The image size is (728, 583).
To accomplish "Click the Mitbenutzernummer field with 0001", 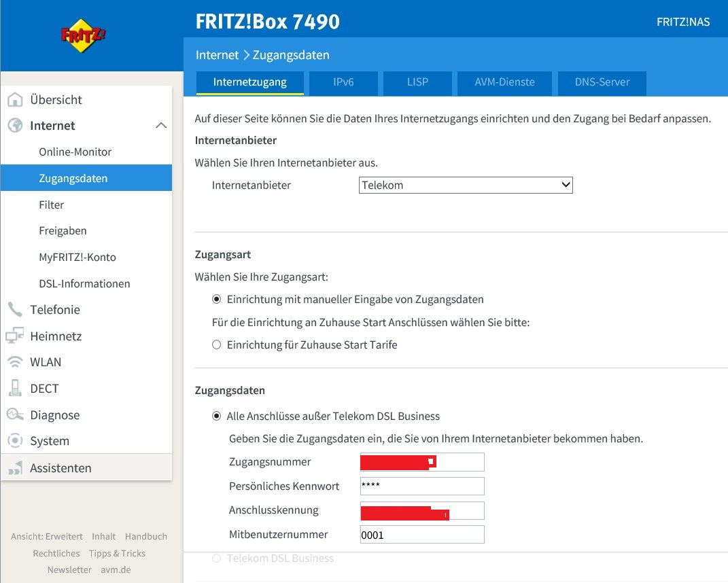I will (x=422, y=535).
